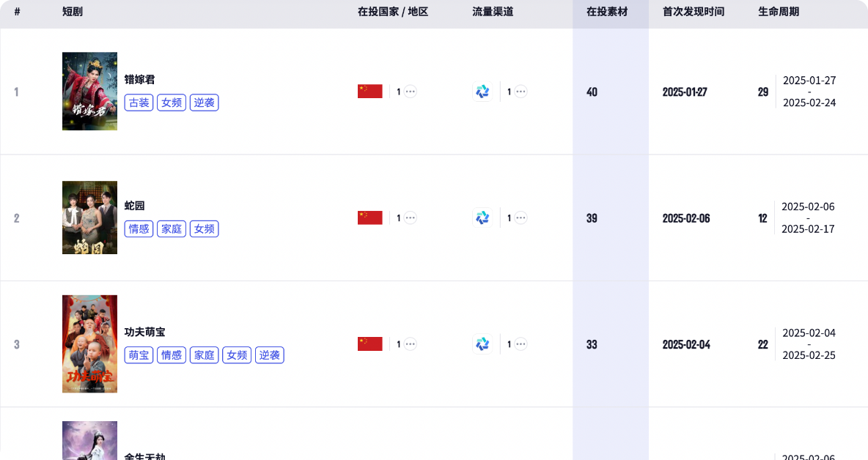Select the 古装 tag on 错嫁君

click(139, 103)
